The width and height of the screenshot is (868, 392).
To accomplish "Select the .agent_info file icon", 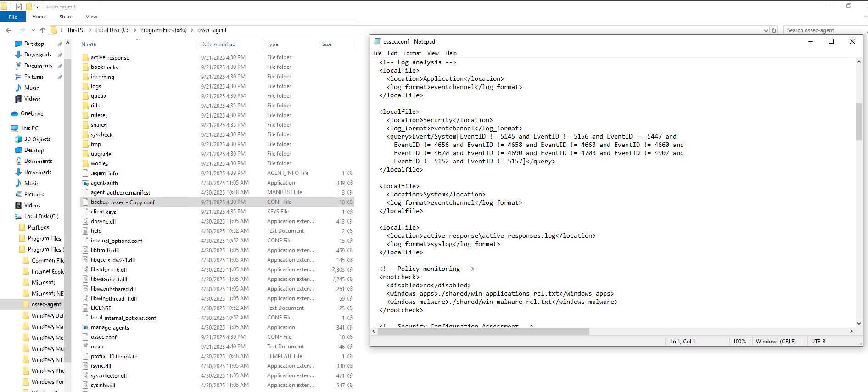I will coord(85,173).
